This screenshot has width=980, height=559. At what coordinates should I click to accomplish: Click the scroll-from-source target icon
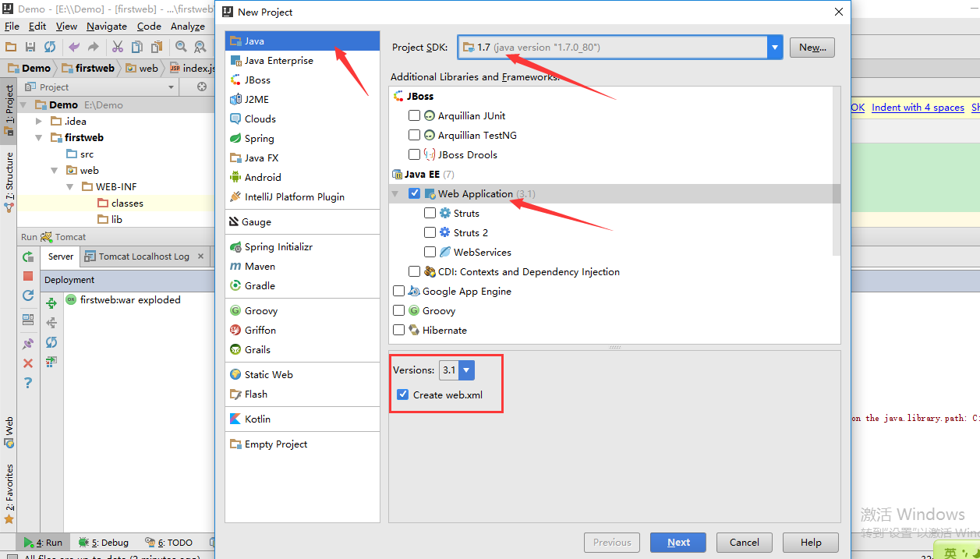[202, 87]
